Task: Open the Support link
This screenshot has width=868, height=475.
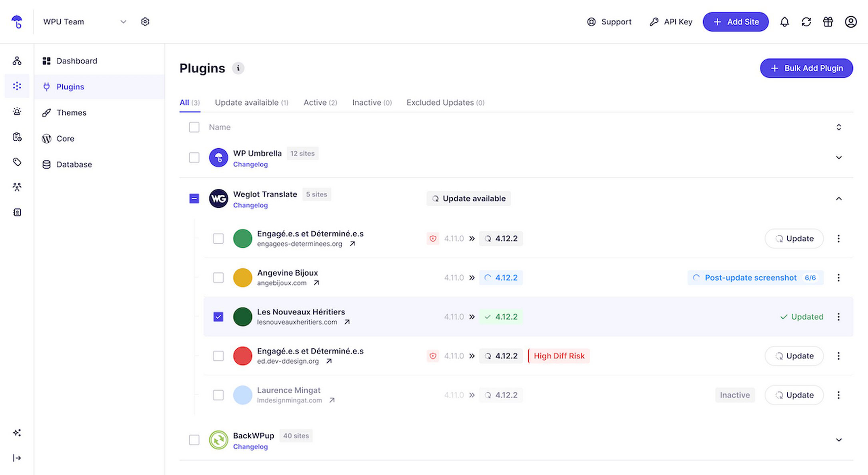Action: coord(609,22)
